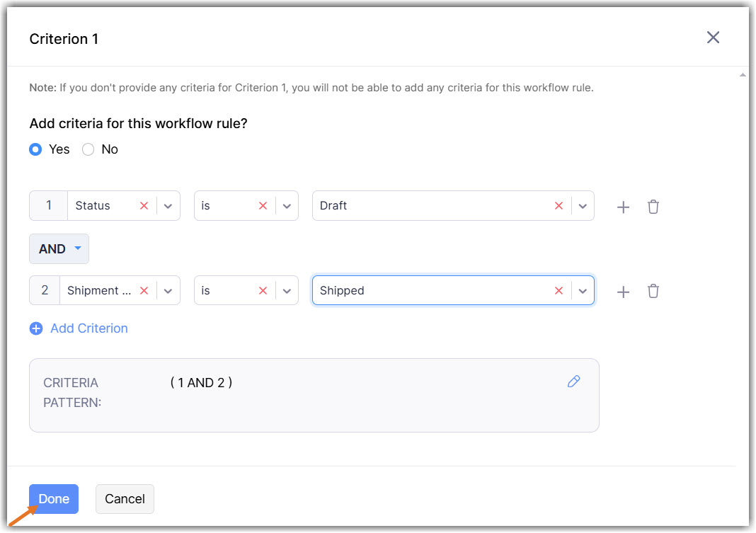The height and width of the screenshot is (533, 756).
Task: Expand the Shipped value dropdown
Action: (x=583, y=291)
